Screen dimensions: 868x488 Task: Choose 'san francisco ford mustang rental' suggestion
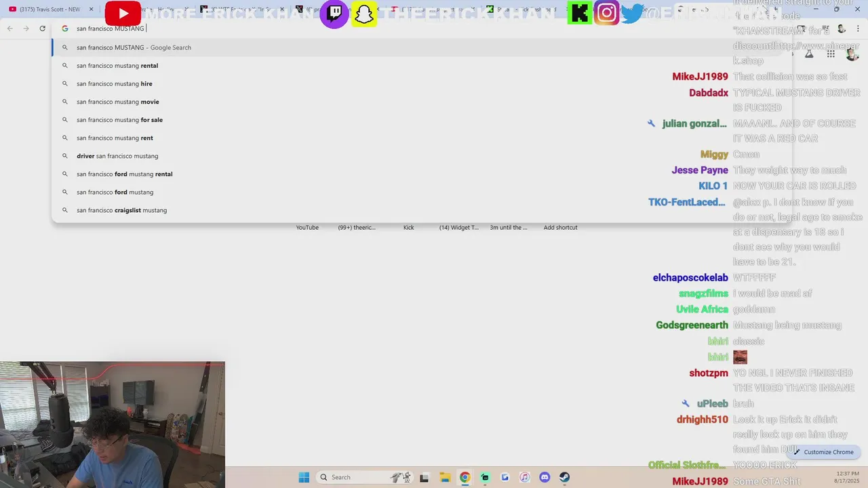pos(420,174)
